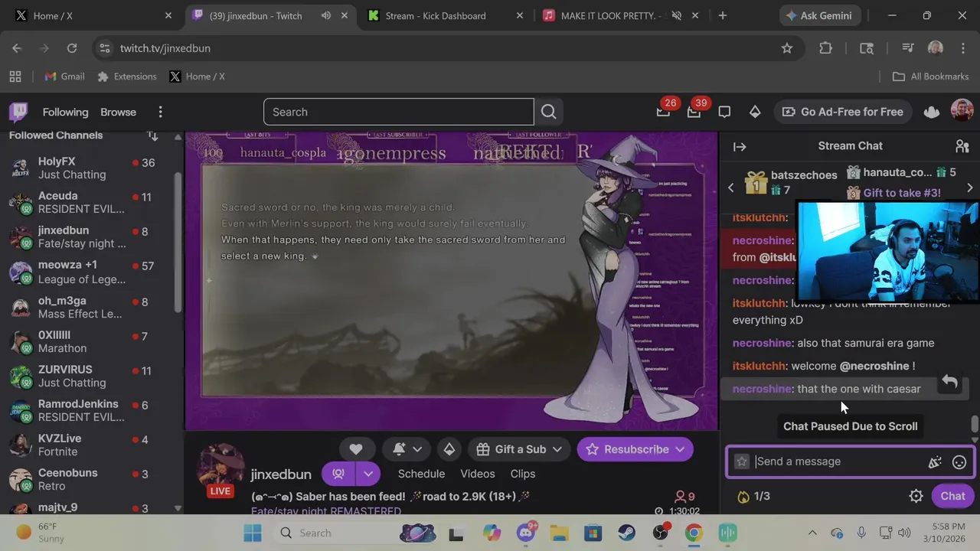Open the channel Clips tab

(522, 474)
